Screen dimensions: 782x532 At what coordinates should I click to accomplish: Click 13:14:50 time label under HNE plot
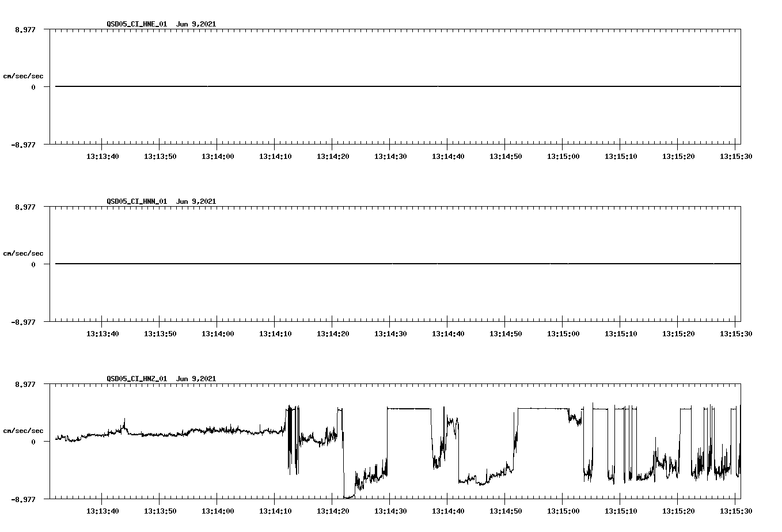pos(506,157)
